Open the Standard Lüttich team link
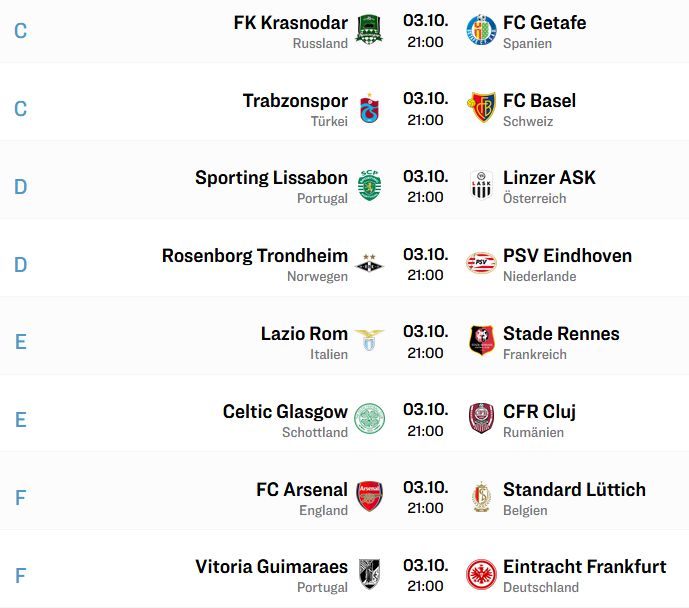689x608 pixels. 574,489
